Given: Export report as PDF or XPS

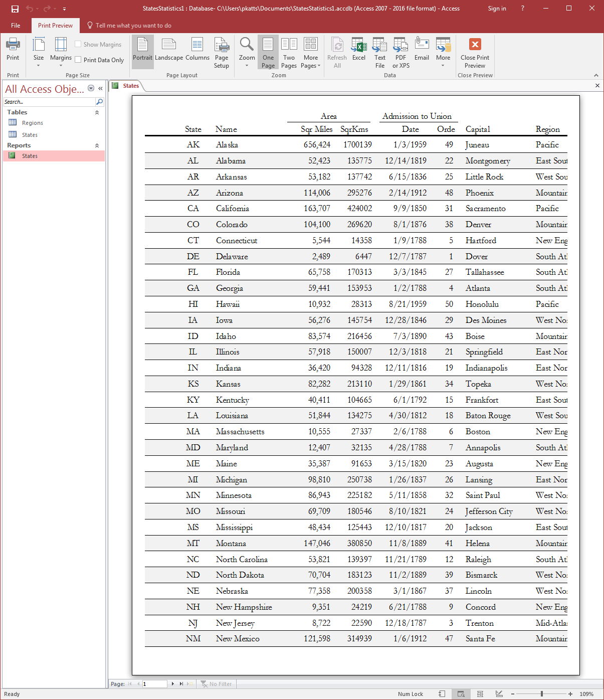Looking at the screenshot, I should [401, 53].
